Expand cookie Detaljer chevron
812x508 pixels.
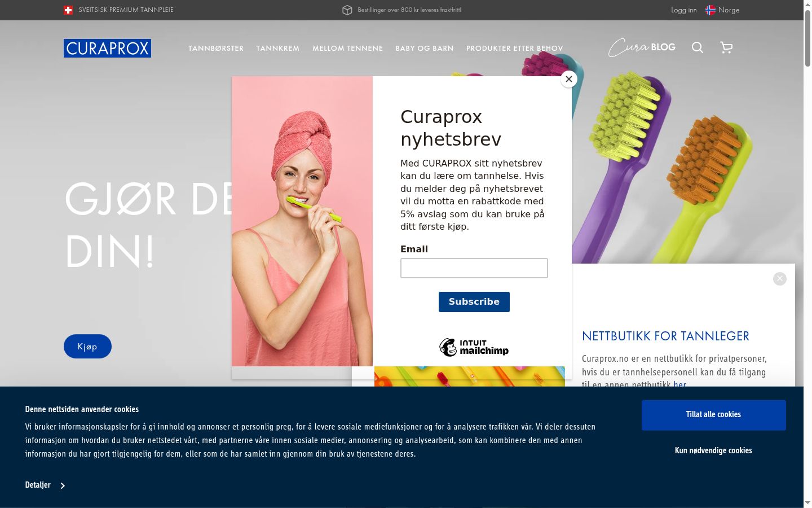[x=63, y=485]
